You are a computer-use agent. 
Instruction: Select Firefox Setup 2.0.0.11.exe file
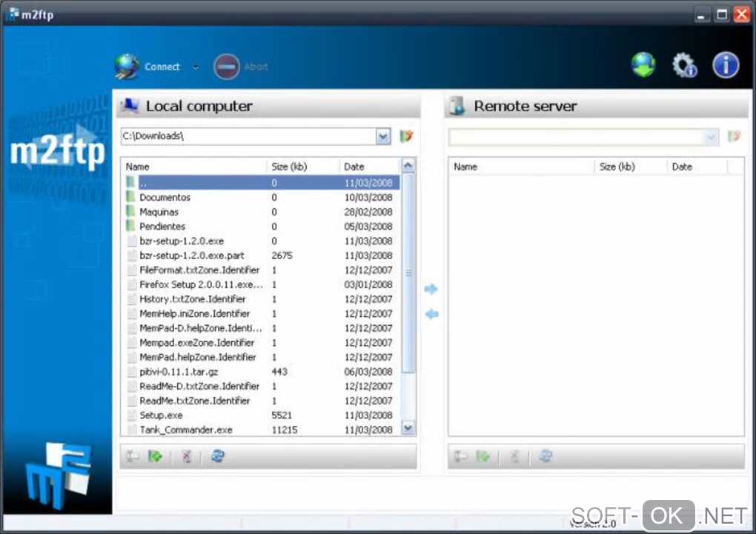click(x=262, y=284)
